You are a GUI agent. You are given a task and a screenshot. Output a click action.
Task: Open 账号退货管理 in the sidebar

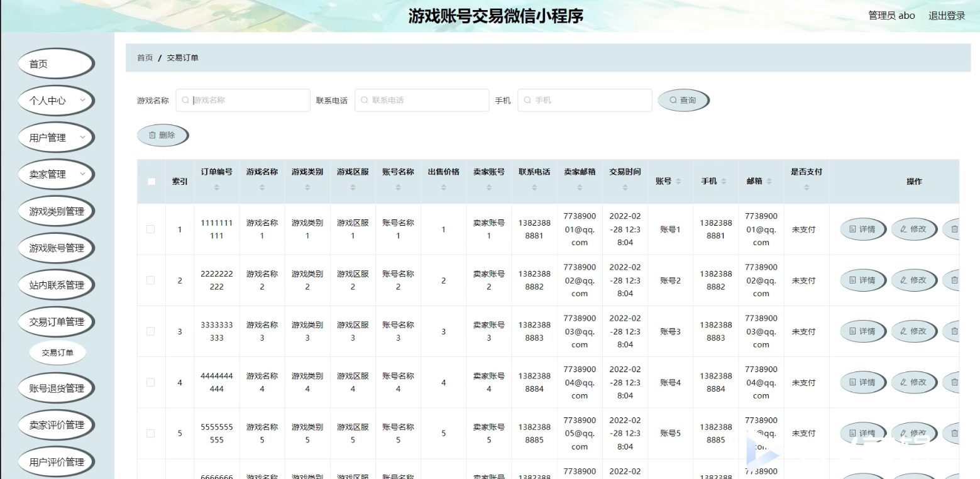click(x=57, y=388)
